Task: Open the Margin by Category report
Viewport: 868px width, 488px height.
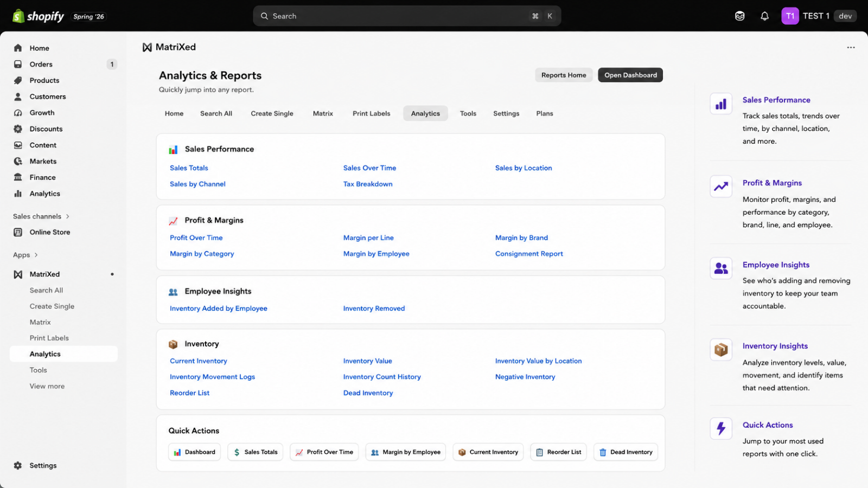Action: [x=202, y=254]
